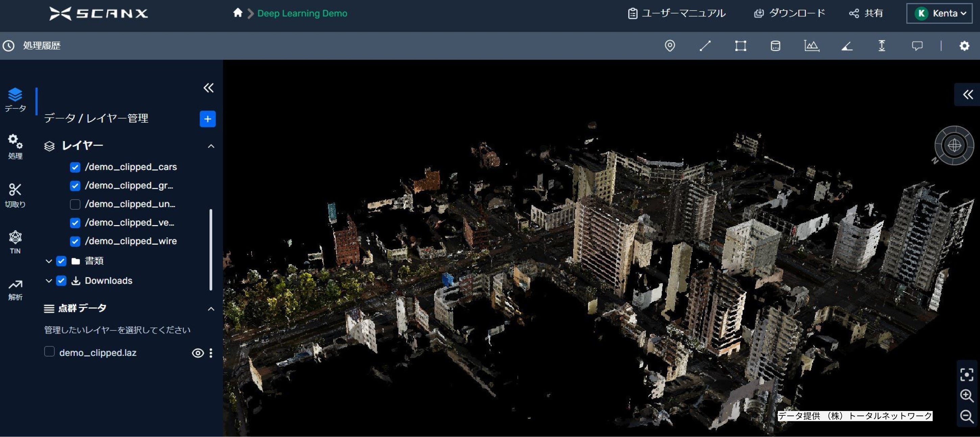The width and height of the screenshot is (980, 437).
Task: Open the 切取り sidebar tab
Action: 15,195
